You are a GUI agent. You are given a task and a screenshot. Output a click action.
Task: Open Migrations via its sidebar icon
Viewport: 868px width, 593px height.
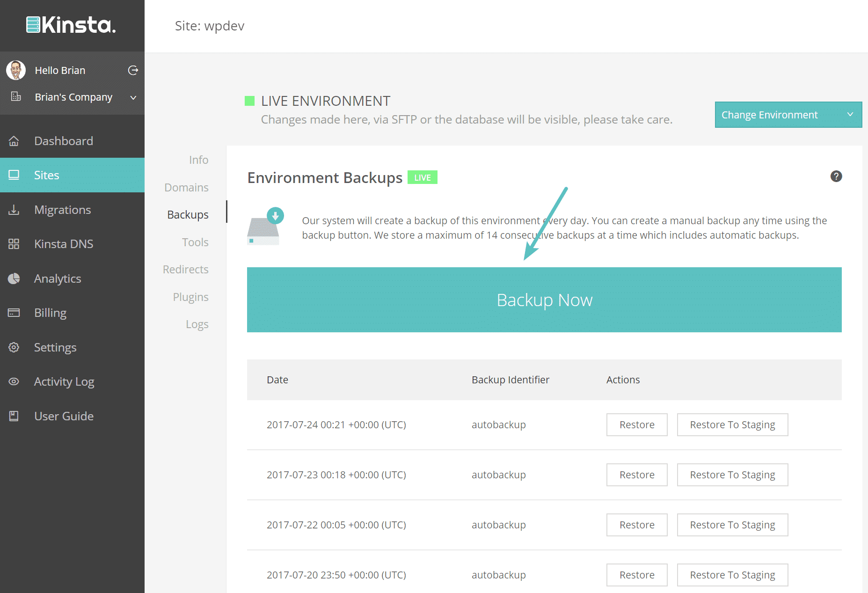[x=14, y=209]
